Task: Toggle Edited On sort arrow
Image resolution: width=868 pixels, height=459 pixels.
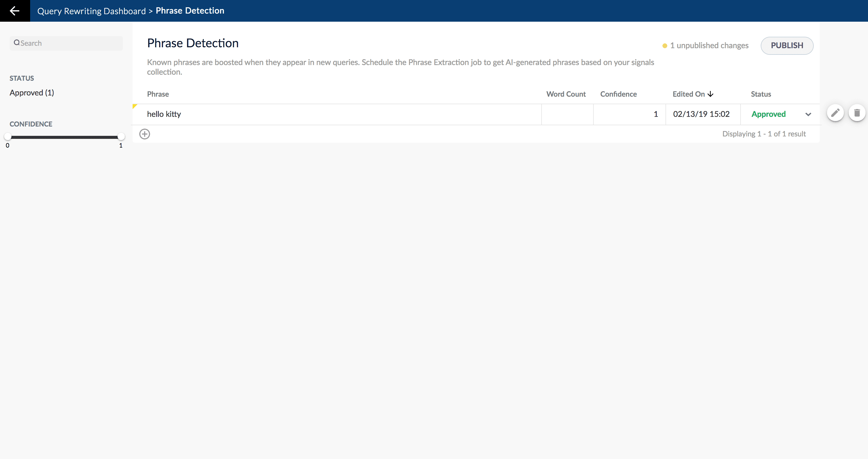Action: pos(710,94)
